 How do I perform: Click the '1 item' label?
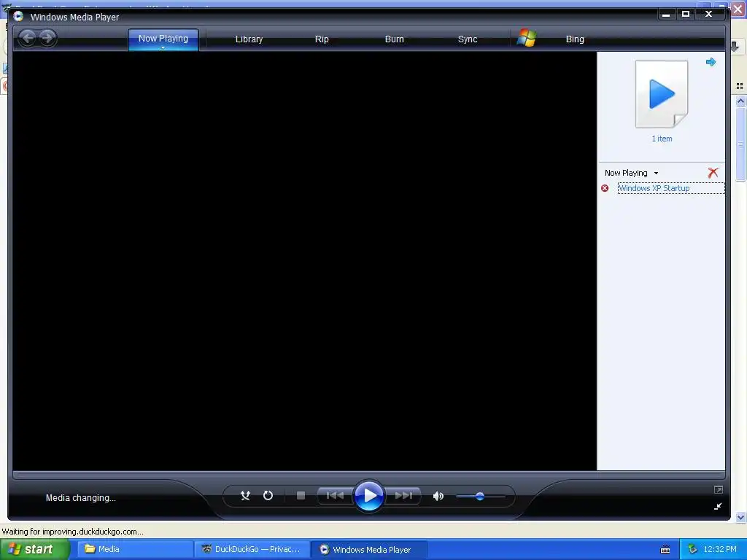click(x=662, y=139)
